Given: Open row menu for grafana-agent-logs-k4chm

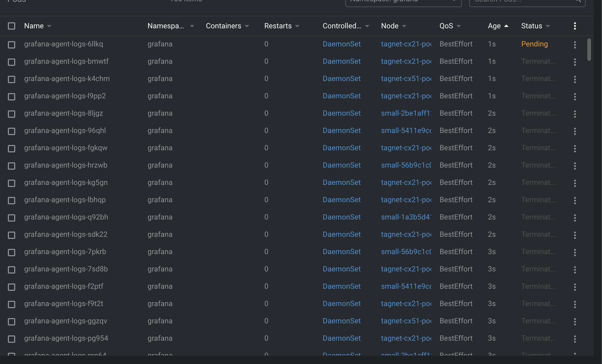Looking at the screenshot, I should pos(575,79).
